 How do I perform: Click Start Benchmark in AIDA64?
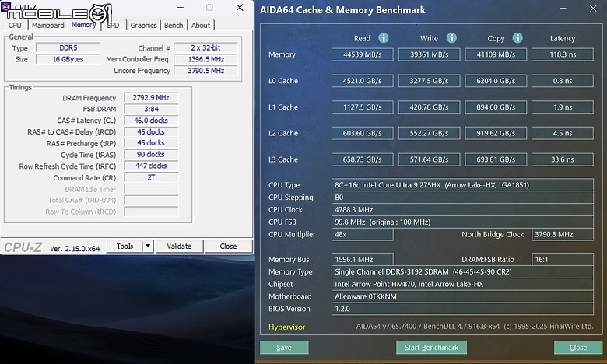(431, 348)
